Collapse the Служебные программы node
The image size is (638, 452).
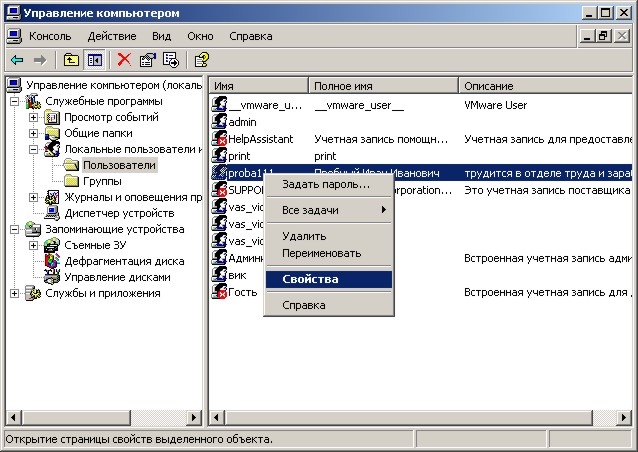(15, 101)
